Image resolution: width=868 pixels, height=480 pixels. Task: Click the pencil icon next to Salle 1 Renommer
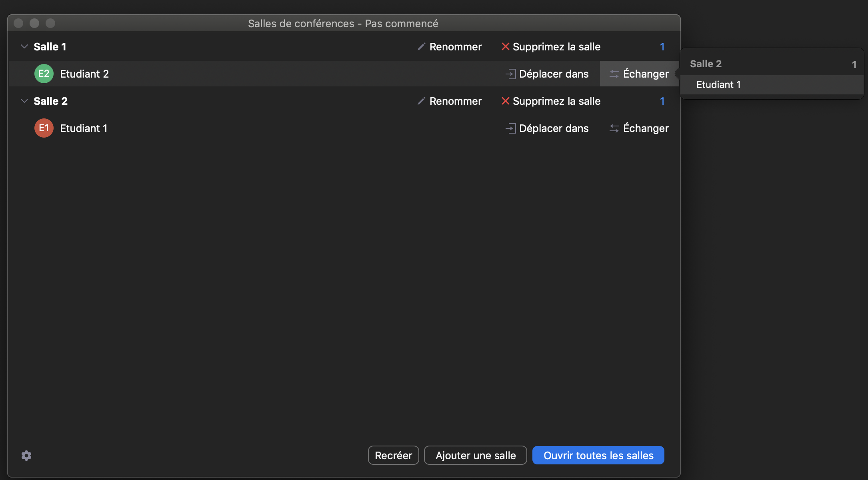421,47
